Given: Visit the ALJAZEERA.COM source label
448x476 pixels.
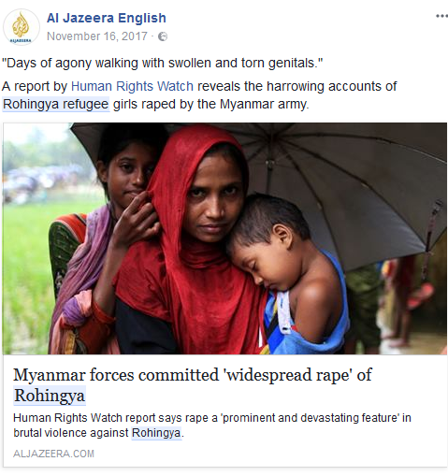Looking at the screenshot, I should tap(53, 454).
